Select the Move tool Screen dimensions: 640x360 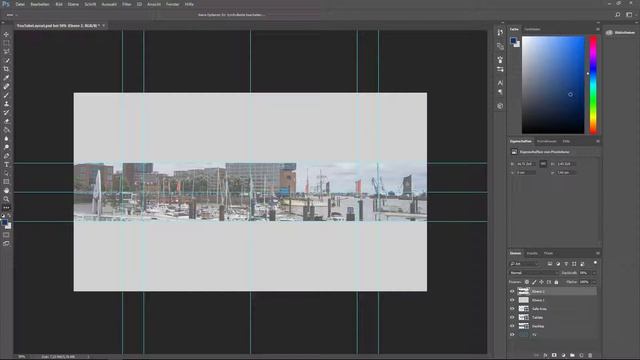point(6,34)
